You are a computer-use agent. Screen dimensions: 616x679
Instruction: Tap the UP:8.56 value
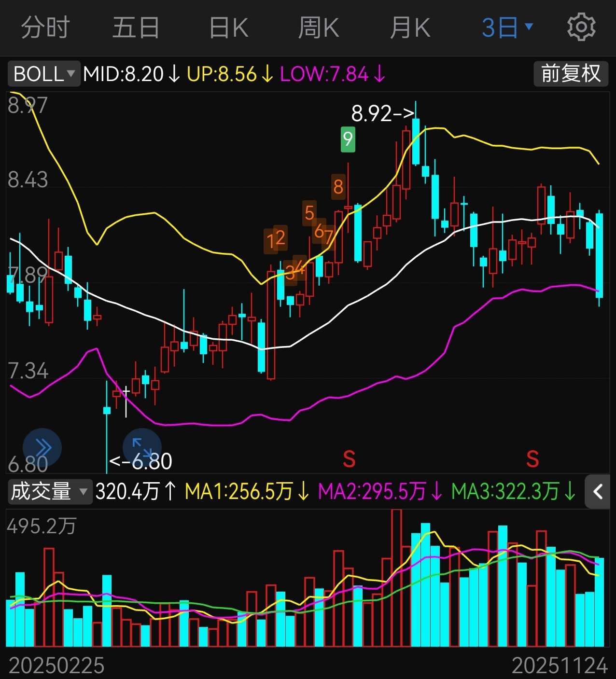(x=230, y=74)
